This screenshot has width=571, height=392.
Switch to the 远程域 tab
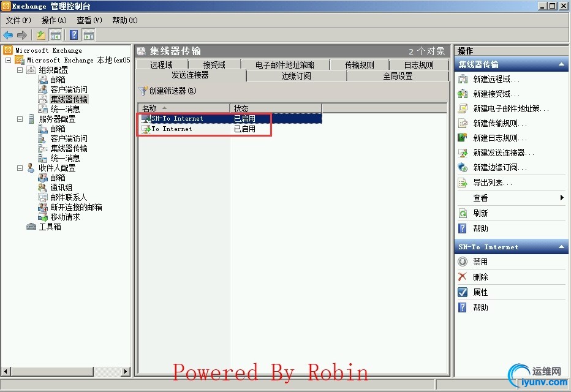pyautogui.click(x=162, y=65)
